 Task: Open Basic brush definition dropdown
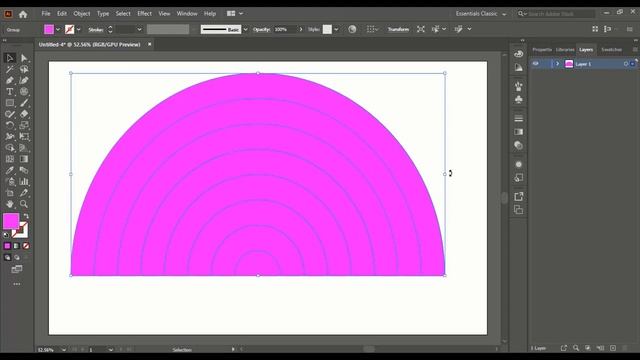point(245,29)
